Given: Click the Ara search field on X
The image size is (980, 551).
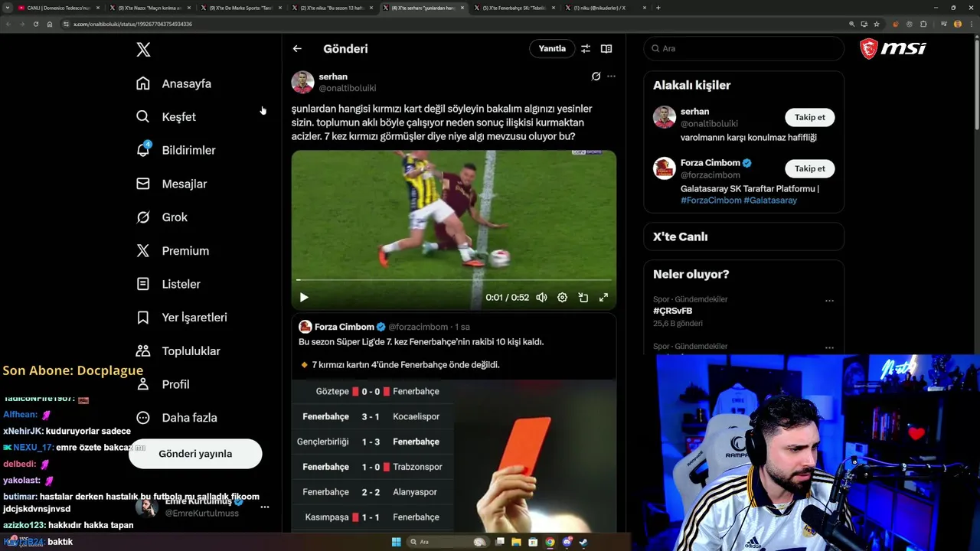Looking at the screenshot, I should coord(743,48).
